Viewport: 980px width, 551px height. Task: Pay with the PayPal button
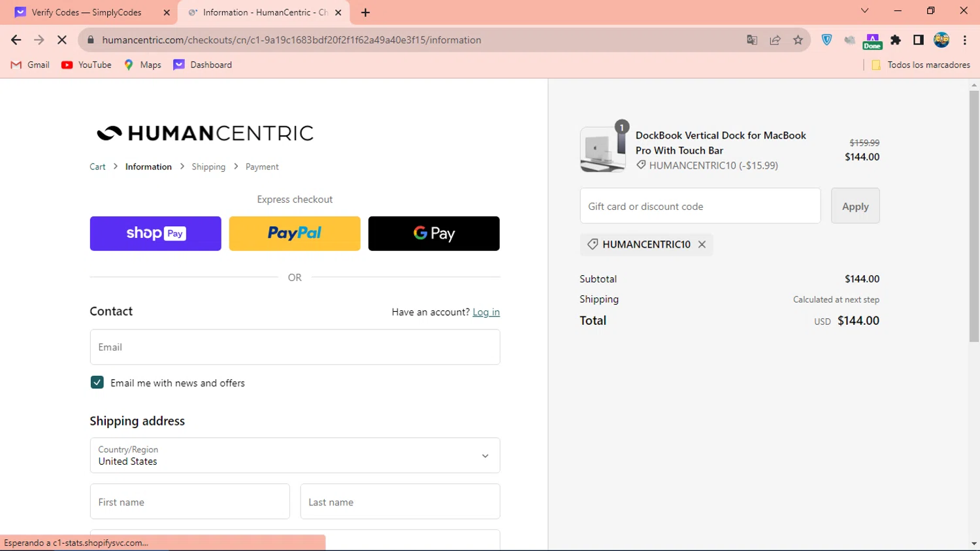pyautogui.click(x=295, y=233)
